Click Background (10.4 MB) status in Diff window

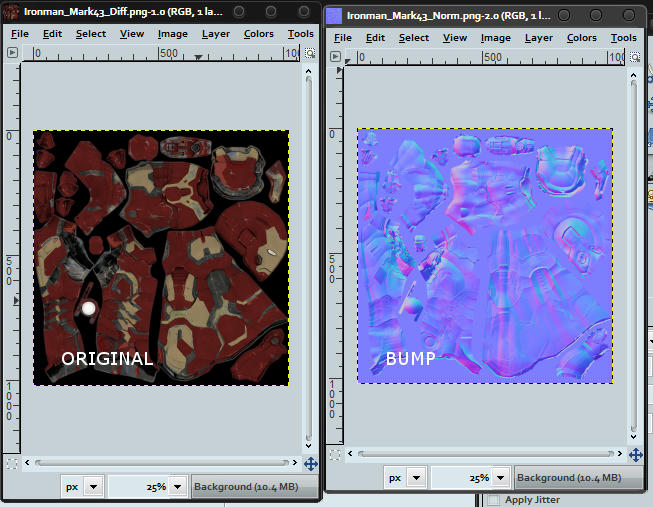pos(254,487)
